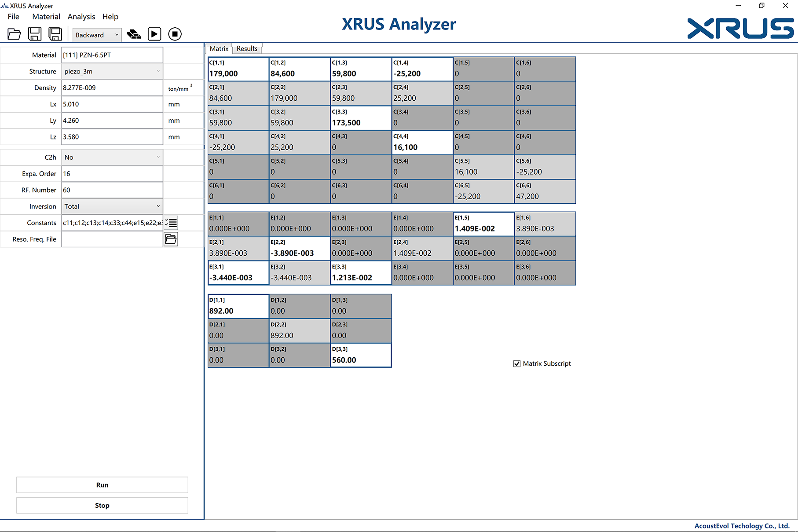Halt analysis with the stop icon
Viewport: 798px width, 532px height.
tap(175, 34)
